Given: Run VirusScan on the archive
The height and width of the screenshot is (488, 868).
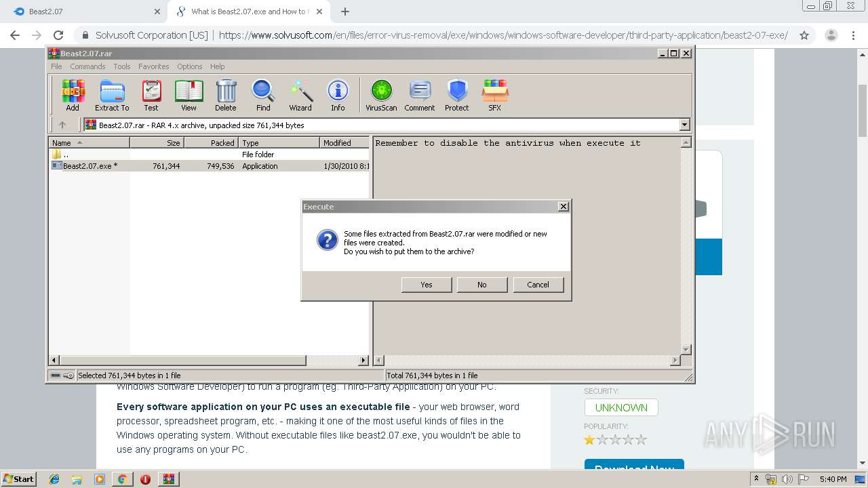Looking at the screenshot, I should pos(381,95).
